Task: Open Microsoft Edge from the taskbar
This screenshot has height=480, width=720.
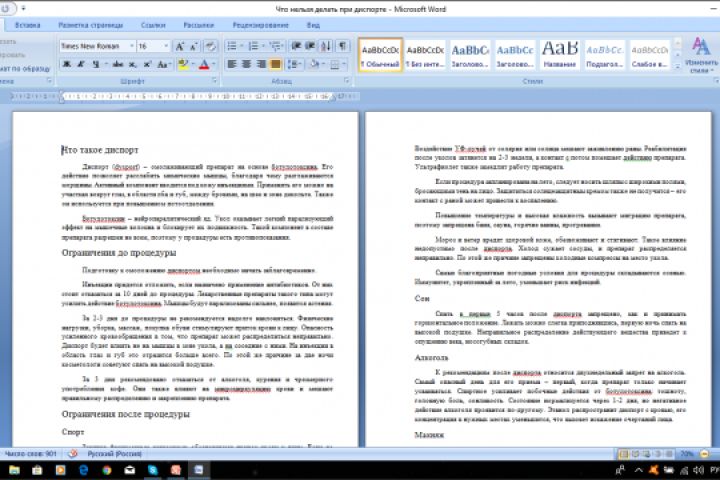Action: click(x=84, y=470)
